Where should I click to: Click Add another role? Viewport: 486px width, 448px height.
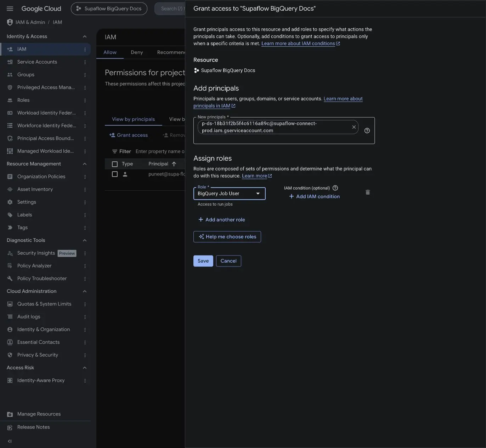coord(221,220)
